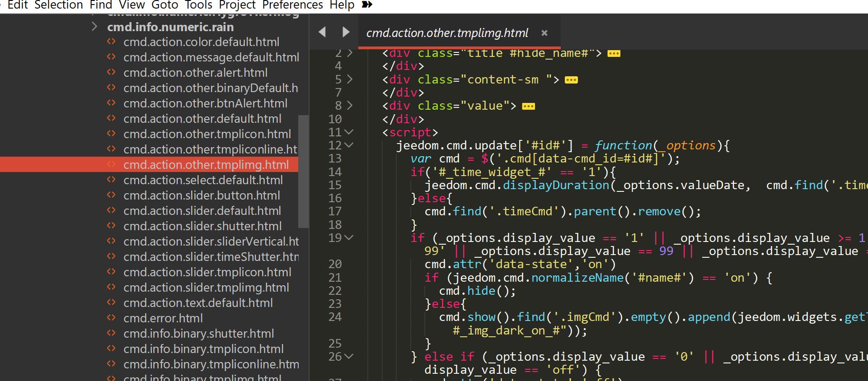Expand folded code marker on value div line

tap(528, 107)
